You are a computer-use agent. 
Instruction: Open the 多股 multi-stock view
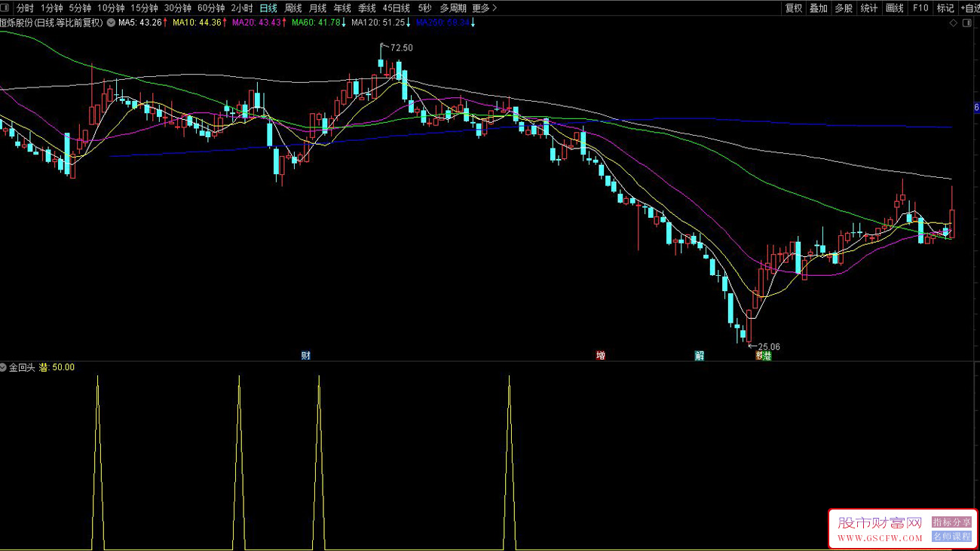pos(844,8)
